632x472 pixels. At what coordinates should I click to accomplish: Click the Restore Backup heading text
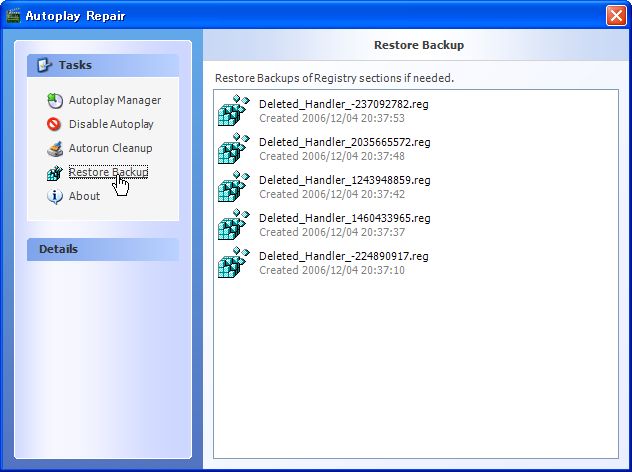pos(419,45)
